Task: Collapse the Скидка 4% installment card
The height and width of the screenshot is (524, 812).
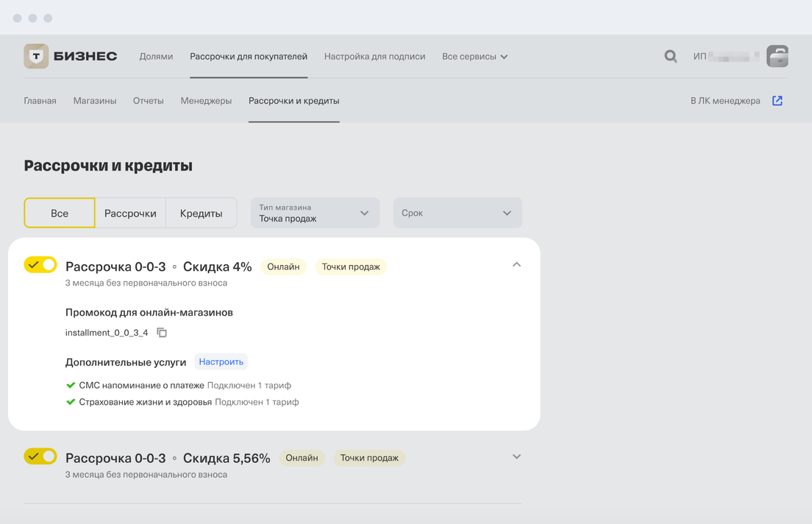Action: 516,265
